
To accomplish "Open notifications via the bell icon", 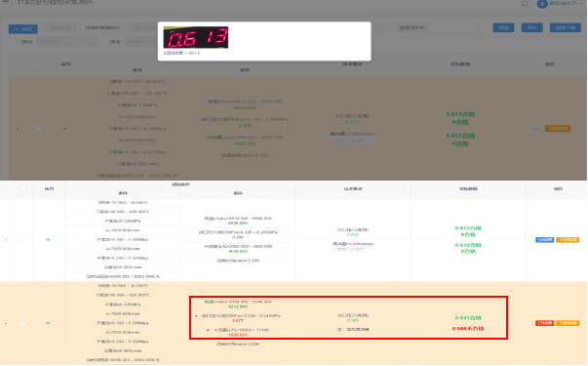I will click(525, 4).
